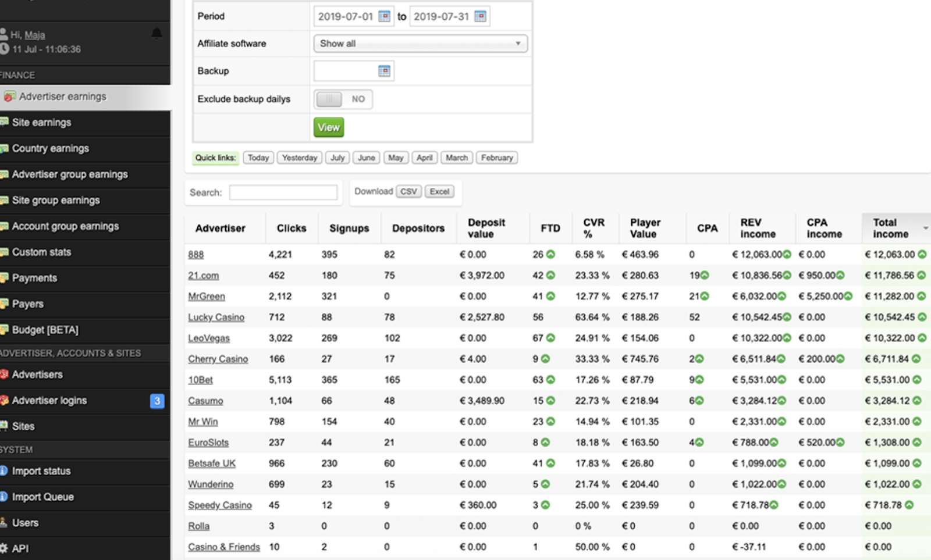This screenshot has height=560, width=931.
Task: Click green arrow beside Speedy Casino total income
Action: point(909,505)
